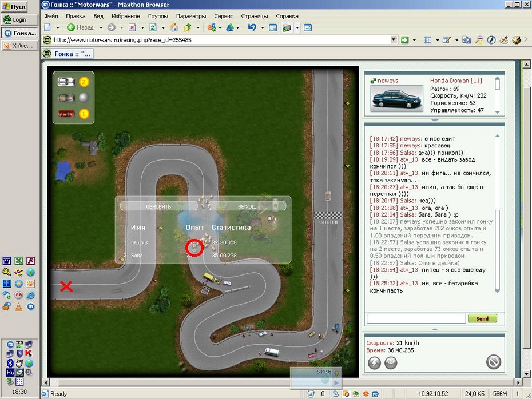532x399 pixels.
Task: Click the horizontal scrollbar right arrow
Action: [x=518, y=382]
